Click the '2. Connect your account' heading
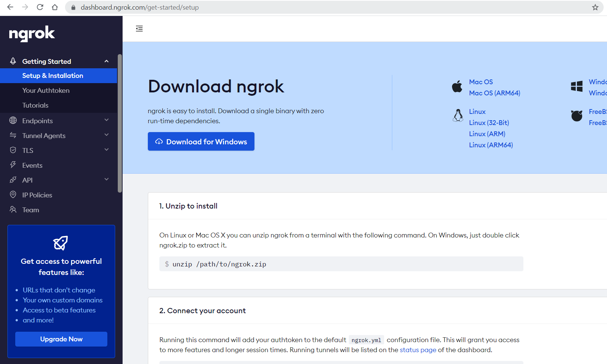 [202, 311]
